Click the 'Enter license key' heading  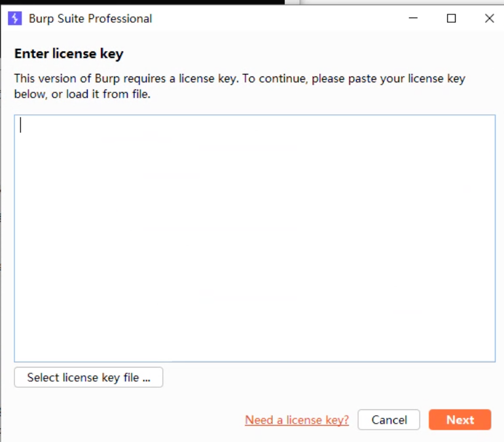point(69,54)
